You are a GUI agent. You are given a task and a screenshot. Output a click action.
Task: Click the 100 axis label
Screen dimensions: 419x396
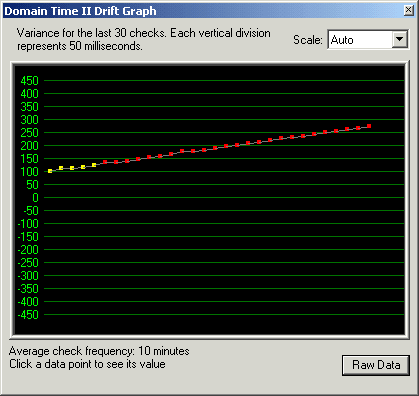30,172
